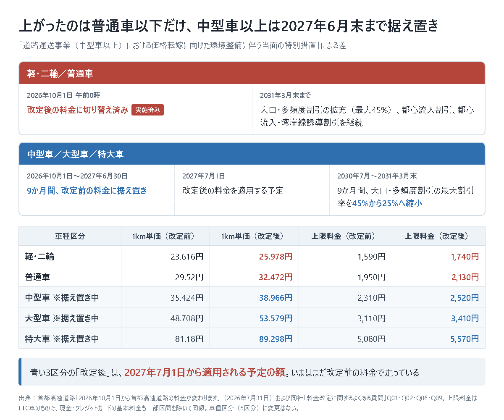Click the date 2026年10月1日 午前0時
504x420 pixels.
(x=63, y=95)
